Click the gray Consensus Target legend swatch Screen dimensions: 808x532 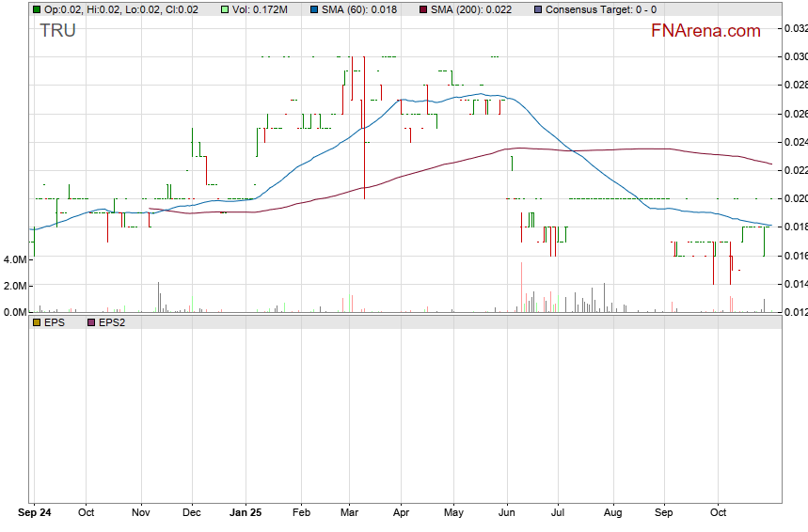tap(537, 9)
